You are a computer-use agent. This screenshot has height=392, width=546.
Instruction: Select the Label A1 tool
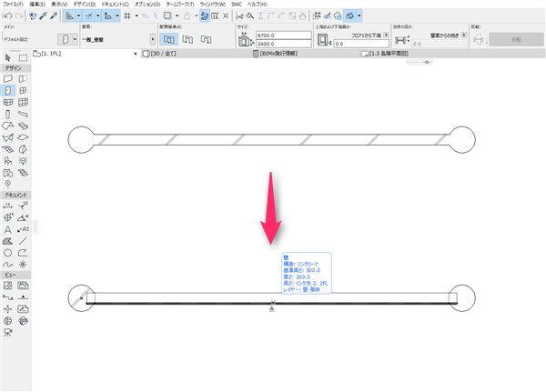23,229
